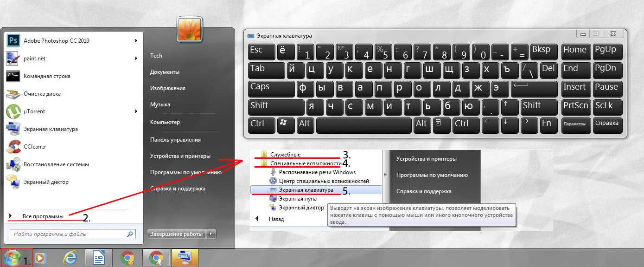Open shutdown options arrow next to Завершение работы
This screenshot has width=644, height=267.
point(211,234)
